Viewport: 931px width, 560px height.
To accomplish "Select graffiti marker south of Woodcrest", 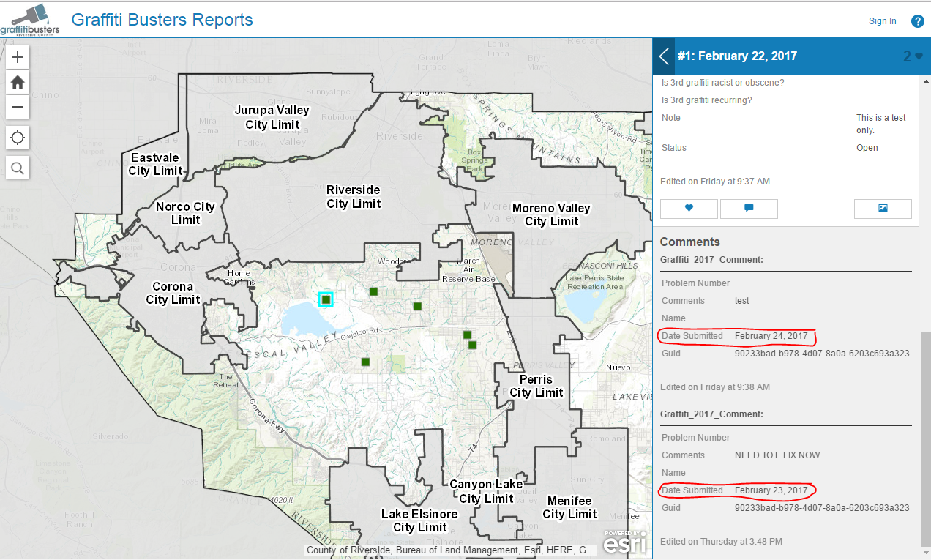I will pos(373,291).
